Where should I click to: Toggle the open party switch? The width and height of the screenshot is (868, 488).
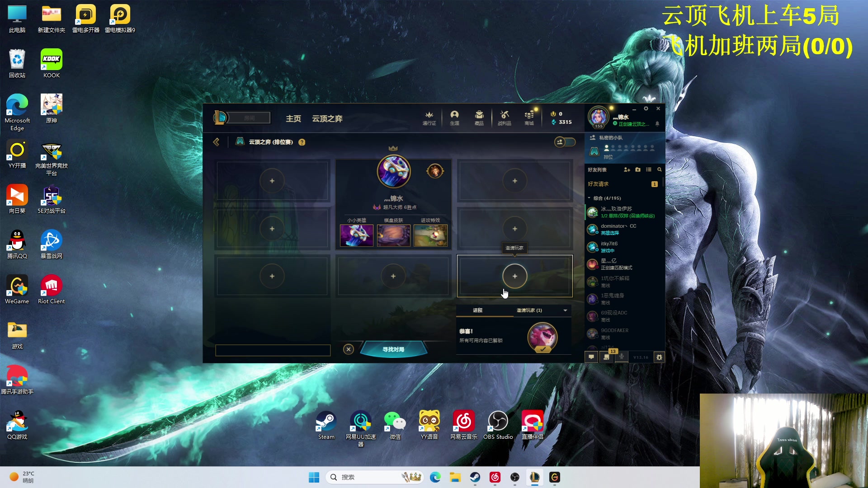565,142
